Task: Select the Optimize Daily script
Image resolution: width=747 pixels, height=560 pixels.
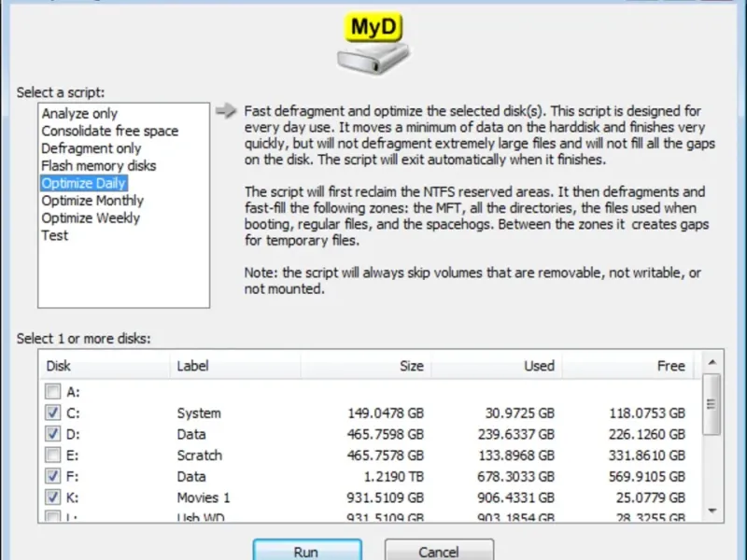Action: pos(84,183)
